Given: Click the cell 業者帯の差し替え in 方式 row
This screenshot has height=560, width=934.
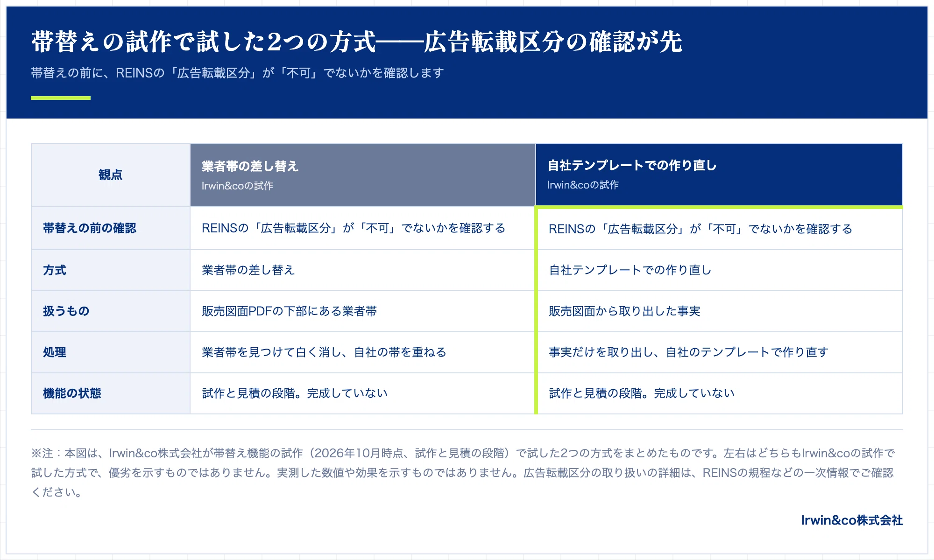Looking at the screenshot, I should [362, 270].
